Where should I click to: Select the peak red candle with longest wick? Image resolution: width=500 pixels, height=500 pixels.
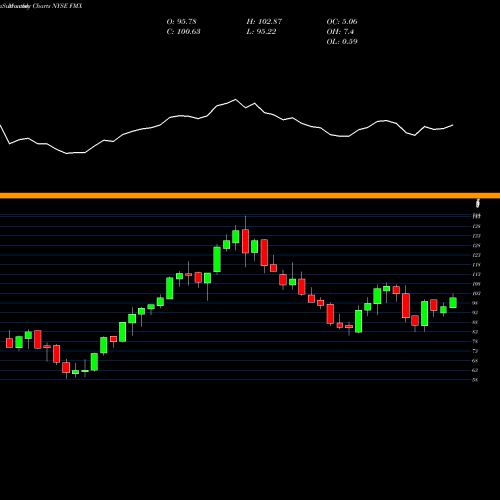click(245, 241)
